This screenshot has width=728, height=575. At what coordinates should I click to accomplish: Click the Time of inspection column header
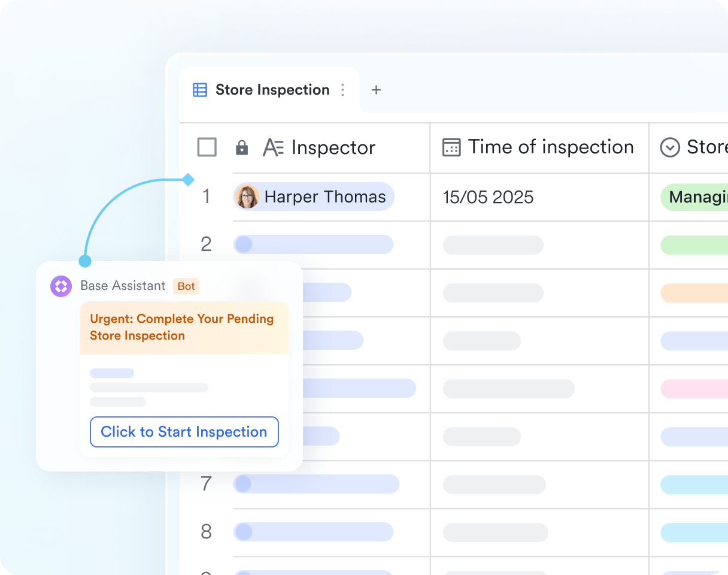point(550,147)
